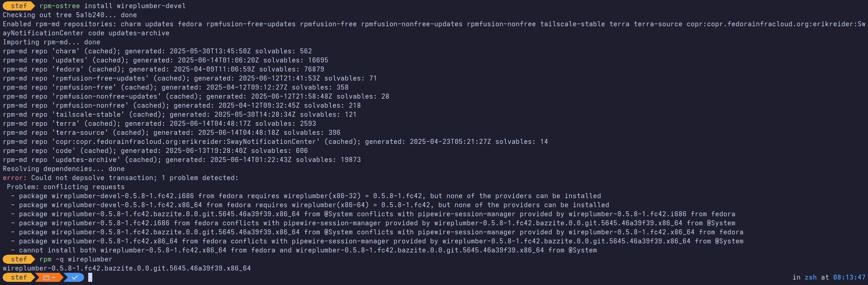Viewport: 868px width, 285px height.
Task: Click the blue checkmark status segment
Action: 74,277
